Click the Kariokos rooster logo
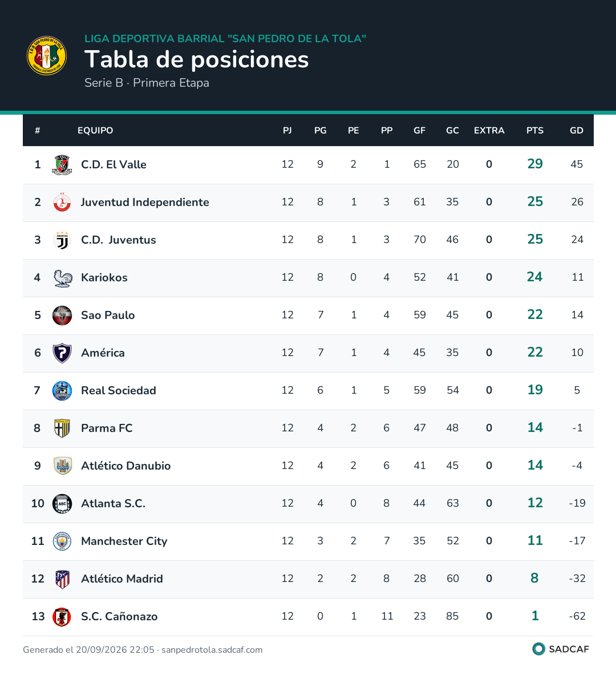The width and height of the screenshot is (616, 679). [62, 277]
